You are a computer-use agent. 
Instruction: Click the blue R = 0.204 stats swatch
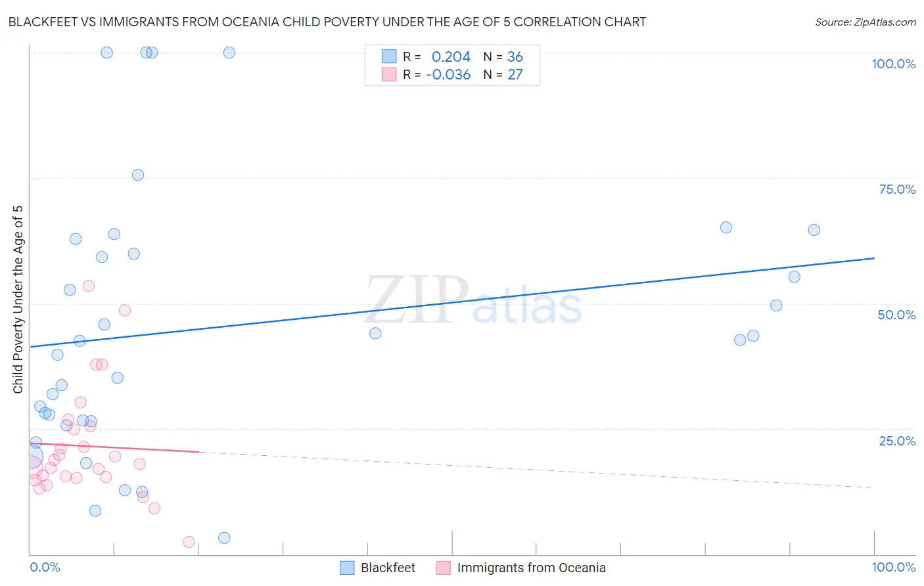(389, 56)
